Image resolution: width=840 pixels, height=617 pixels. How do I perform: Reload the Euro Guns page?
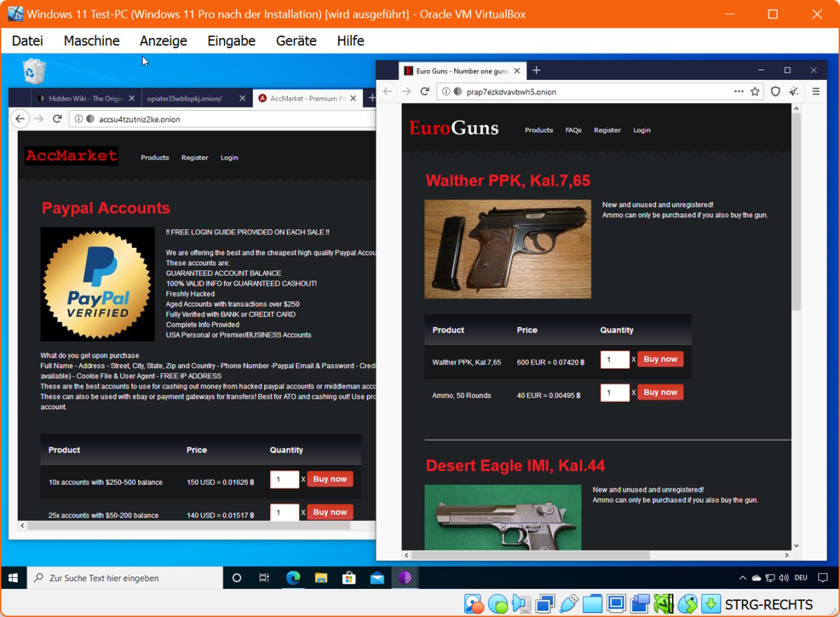pyautogui.click(x=424, y=91)
